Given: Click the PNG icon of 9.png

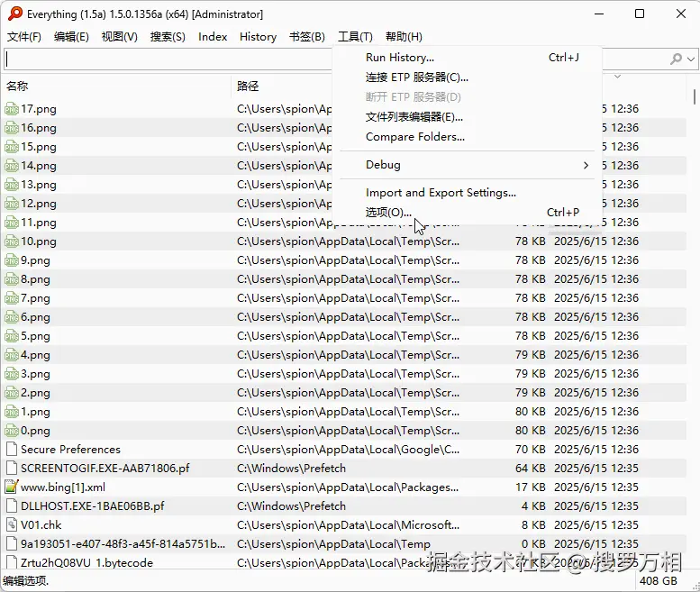Looking at the screenshot, I should (12, 260).
